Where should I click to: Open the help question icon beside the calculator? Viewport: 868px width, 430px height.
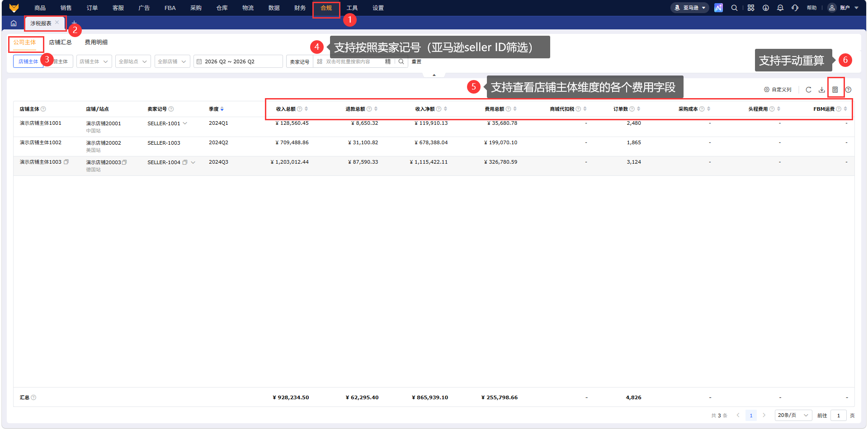click(x=849, y=90)
